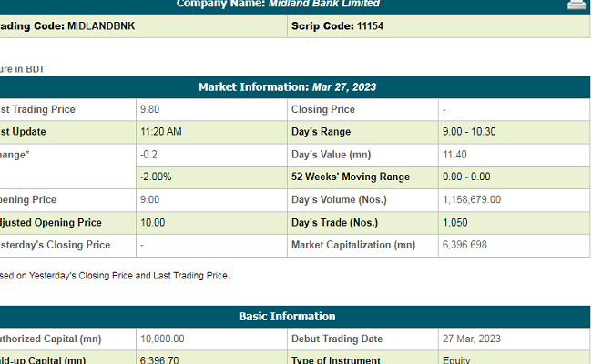This screenshot has height=364, width=592.
Task: Click the Day's Volume value 1,158,679.00
Action: click(472, 199)
